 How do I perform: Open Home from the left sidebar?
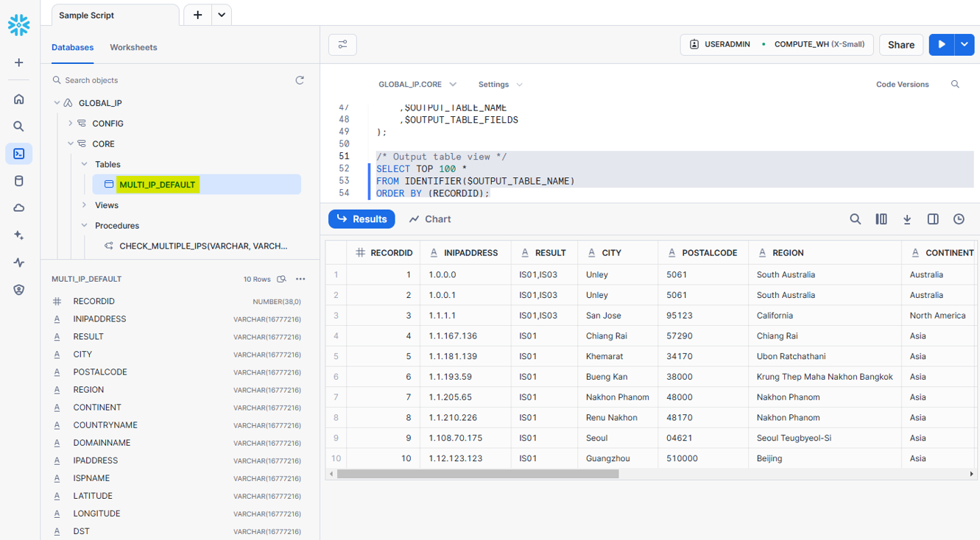[19, 99]
